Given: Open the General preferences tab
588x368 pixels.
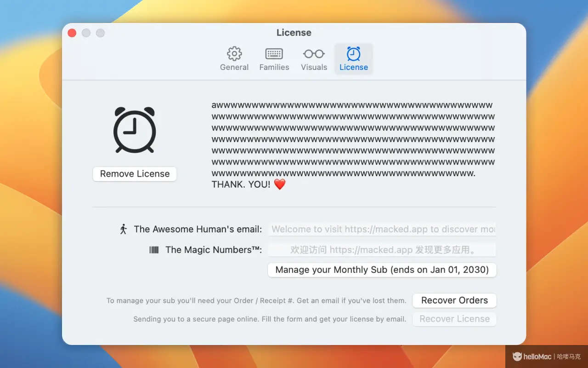Looking at the screenshot, I should coord(234,59).
